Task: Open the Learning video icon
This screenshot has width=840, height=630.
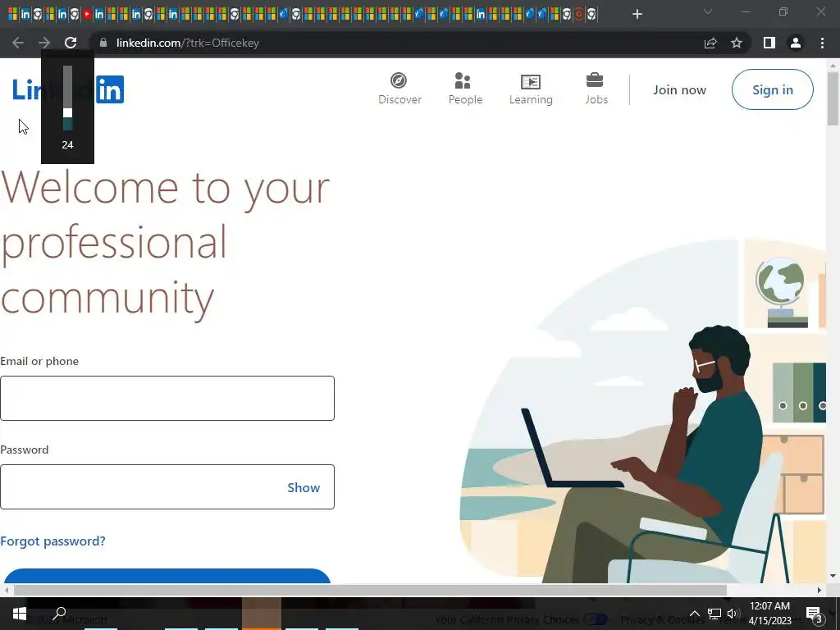Action: [531, 81]
